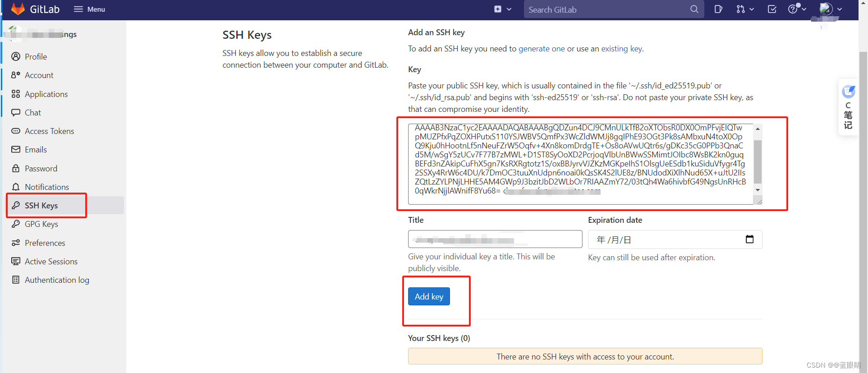Expand the create new dropdown arrow
This screenshot has width=868, height=373.
click(509, 9)
